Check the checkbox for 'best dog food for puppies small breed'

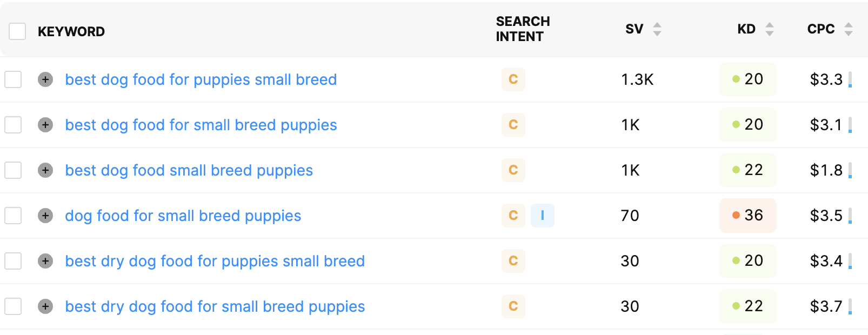click(x=13, y=79)
